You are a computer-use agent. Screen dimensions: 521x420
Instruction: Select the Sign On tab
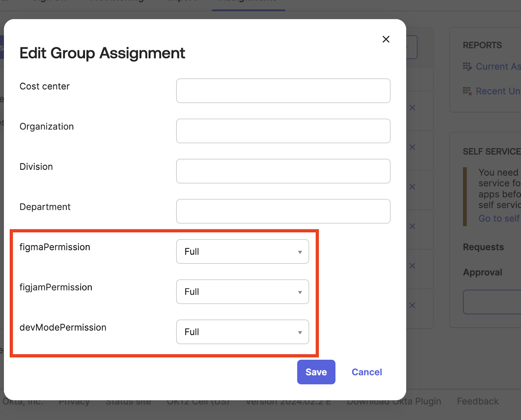49,2
